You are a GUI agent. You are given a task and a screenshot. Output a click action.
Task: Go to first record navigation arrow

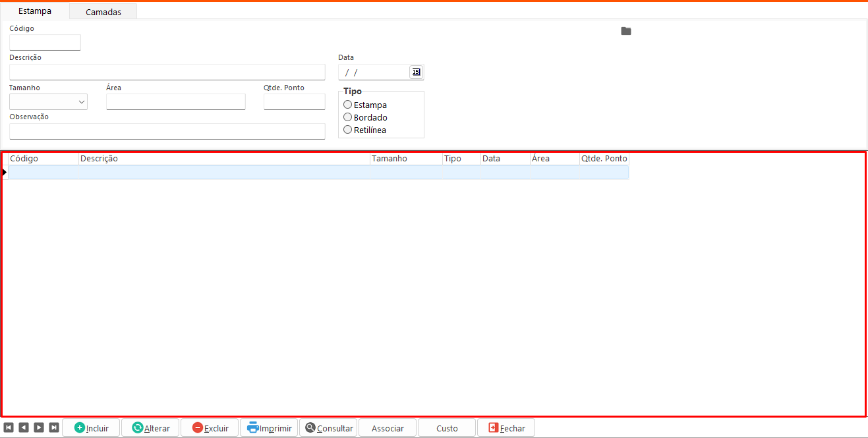(x=9, y=427)
